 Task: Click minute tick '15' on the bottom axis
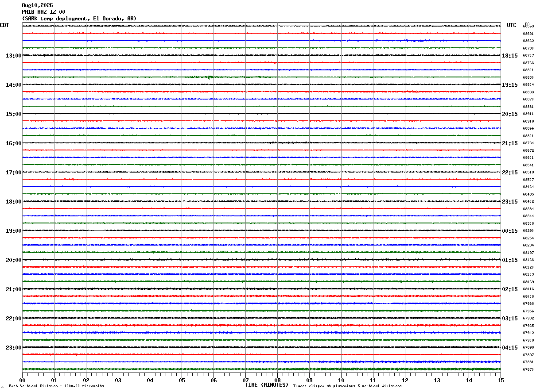click(501, 380)
